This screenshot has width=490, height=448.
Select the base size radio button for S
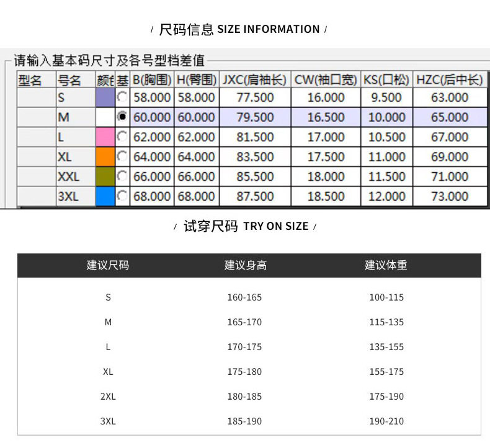click(x=123, y=97)
